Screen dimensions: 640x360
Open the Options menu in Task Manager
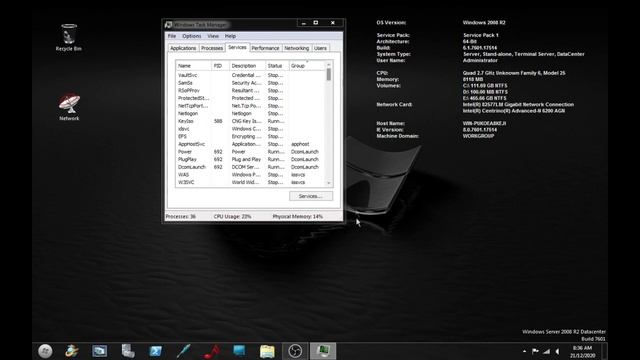[x=191, y=36]
